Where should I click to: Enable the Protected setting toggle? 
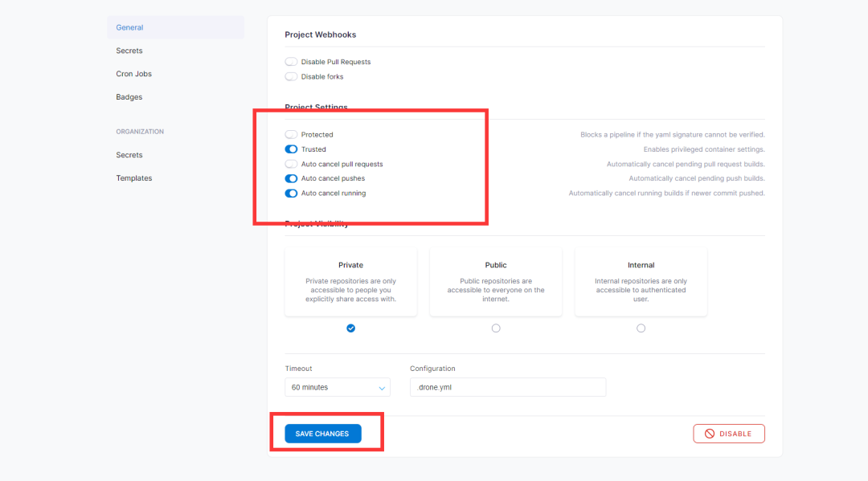click(291, 135)
